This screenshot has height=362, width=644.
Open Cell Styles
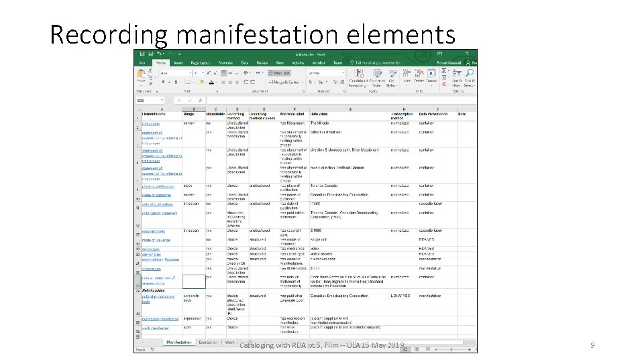[x=392, y=78]
